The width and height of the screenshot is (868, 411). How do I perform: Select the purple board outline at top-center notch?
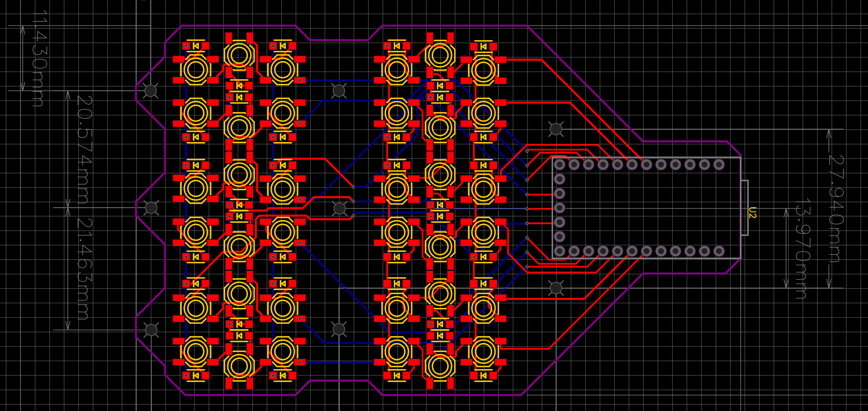(339, 40)
